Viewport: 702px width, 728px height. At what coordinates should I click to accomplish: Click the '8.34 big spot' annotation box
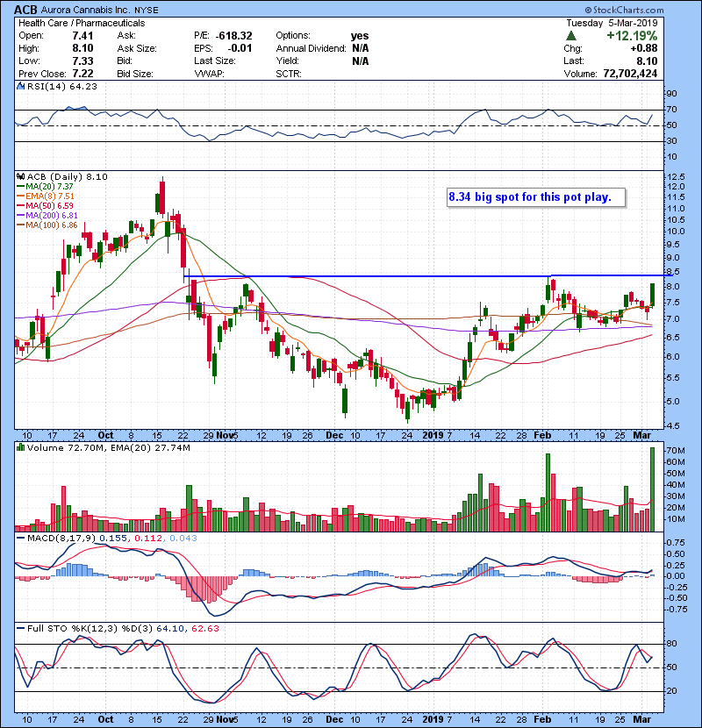(x=535, y=197)
